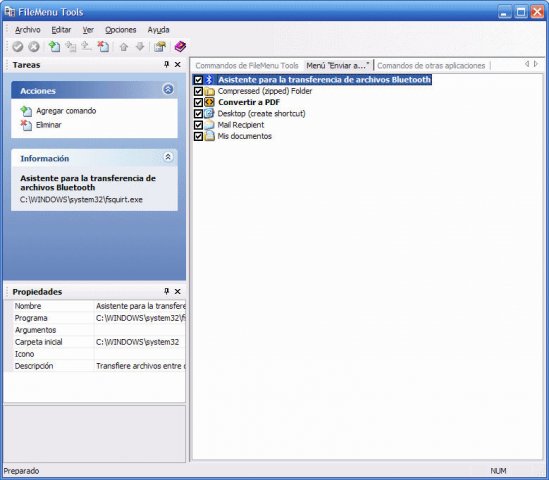The width and height of the screenshot is (549, 480).
Task: Click the options/properties toolbar icon
Action: click(160, 47)
